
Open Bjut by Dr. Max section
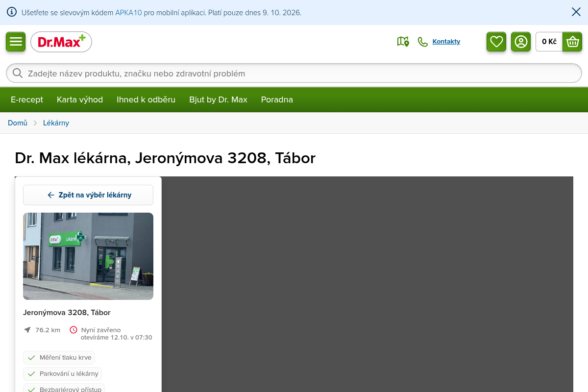point(218,99)
